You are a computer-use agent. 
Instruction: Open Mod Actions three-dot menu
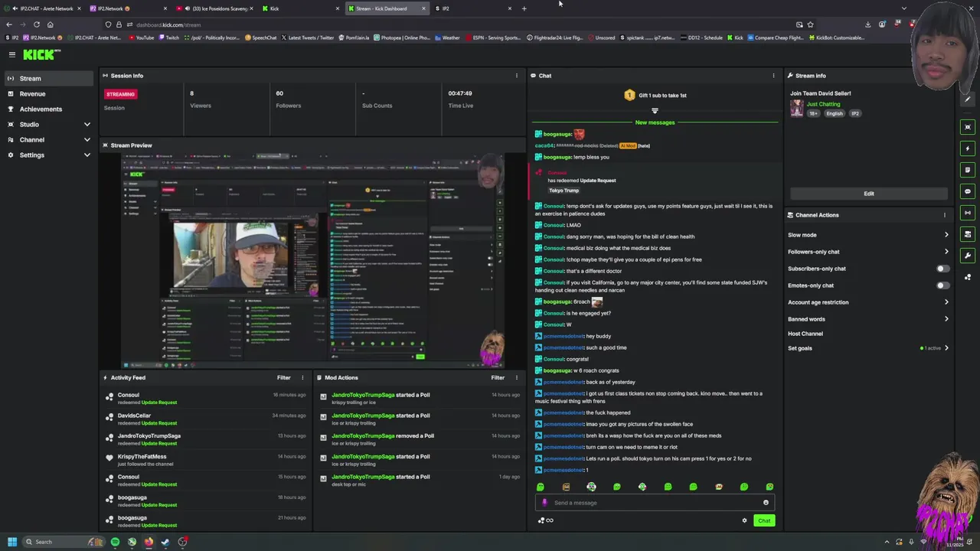point(517,377)
